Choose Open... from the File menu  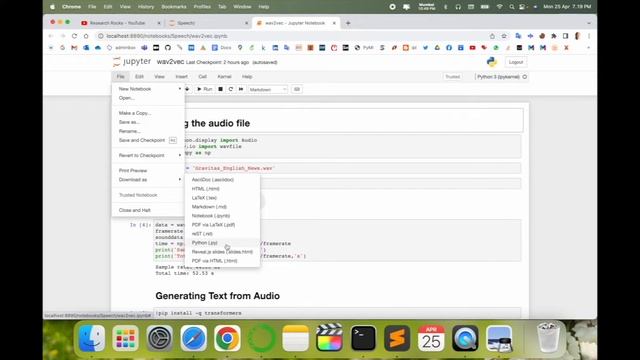148,98
